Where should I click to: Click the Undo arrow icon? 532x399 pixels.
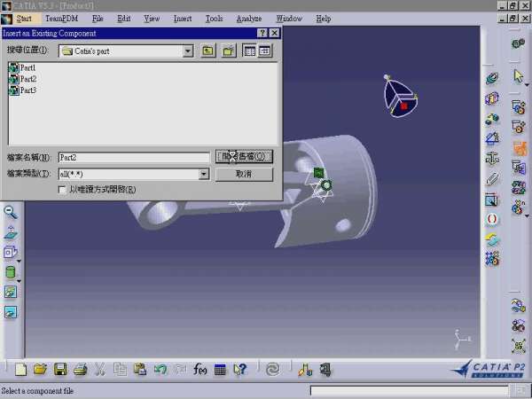tap(160, 369)
